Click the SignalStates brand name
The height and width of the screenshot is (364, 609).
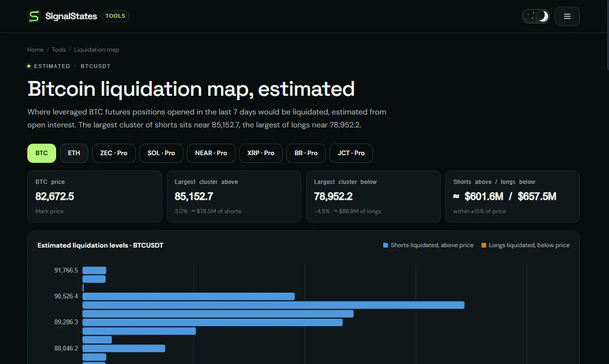coord(71,16)
